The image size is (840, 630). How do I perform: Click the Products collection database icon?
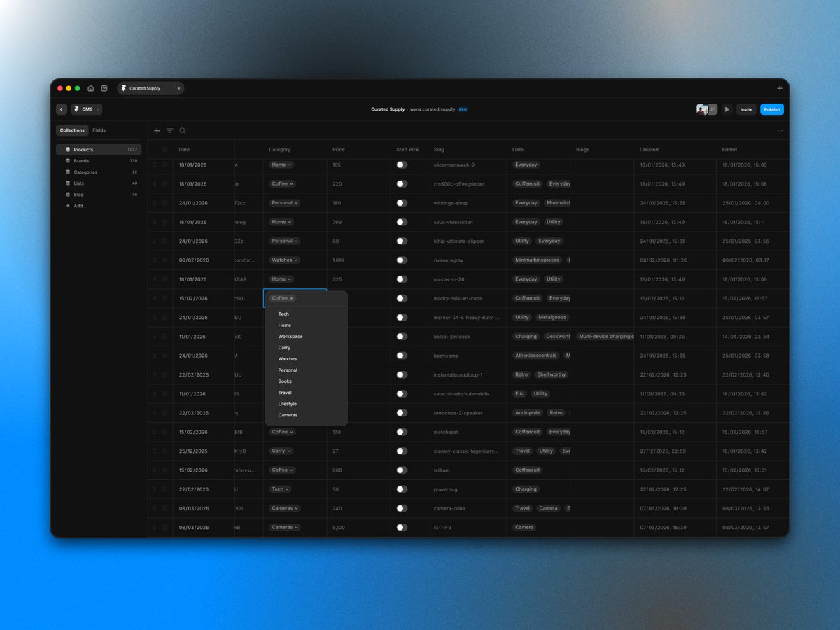(x=68, y=150)
